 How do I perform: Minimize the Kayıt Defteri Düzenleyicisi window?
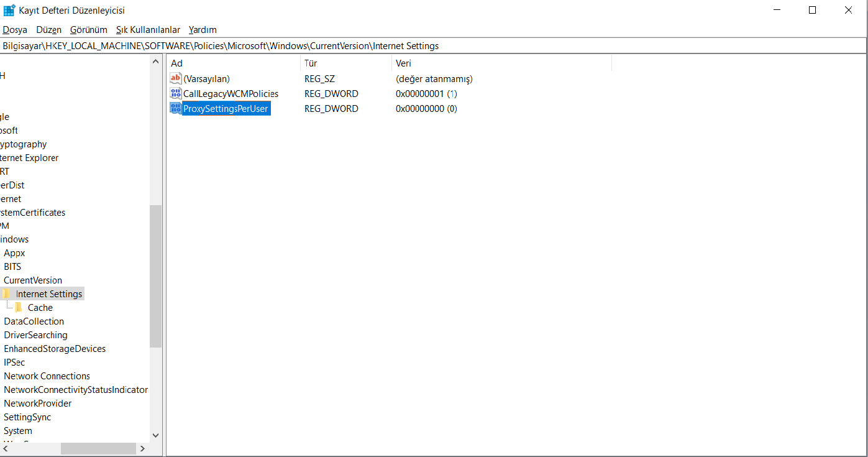tap(777, 10)
